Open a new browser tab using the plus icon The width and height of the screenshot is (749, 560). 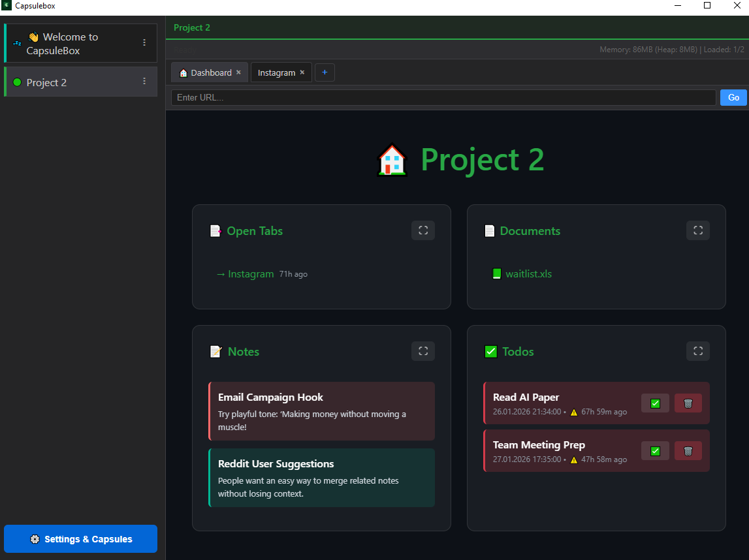[x=325, y=72]
